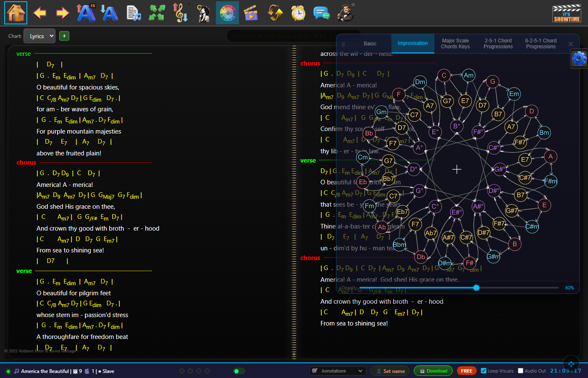The width and height of the screenshot is (588, 378).
Task: Click the Bbm chord node
Action: (399, 244)
